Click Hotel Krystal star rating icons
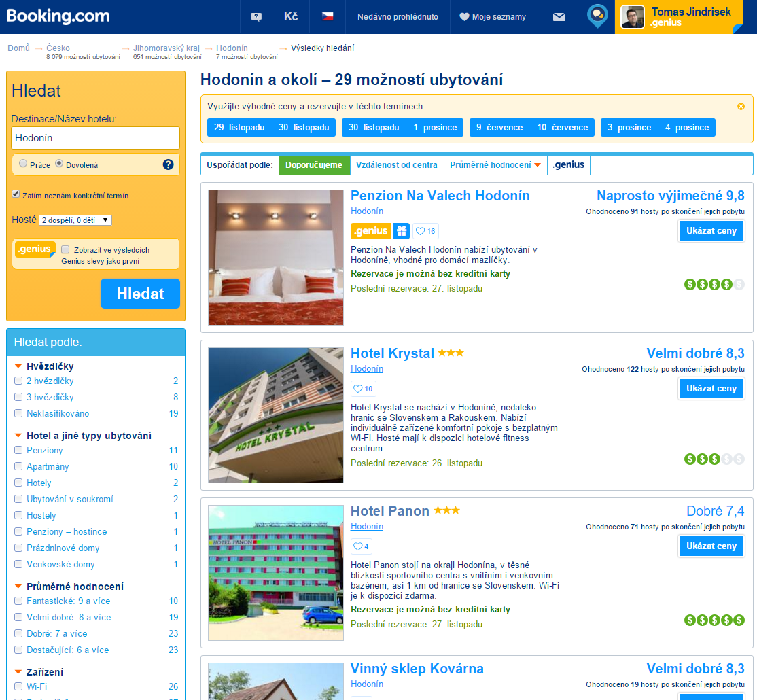 tap(451, 353)
